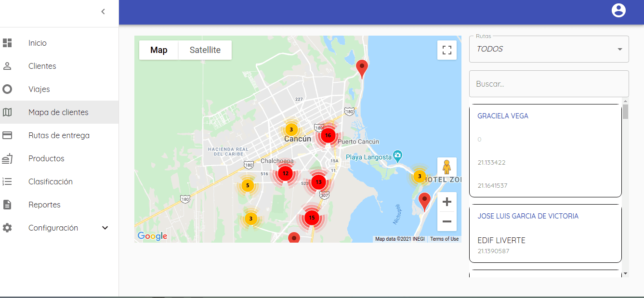Click the client list scroll down arrow
The image size is (644, 298).
[625, 273]
